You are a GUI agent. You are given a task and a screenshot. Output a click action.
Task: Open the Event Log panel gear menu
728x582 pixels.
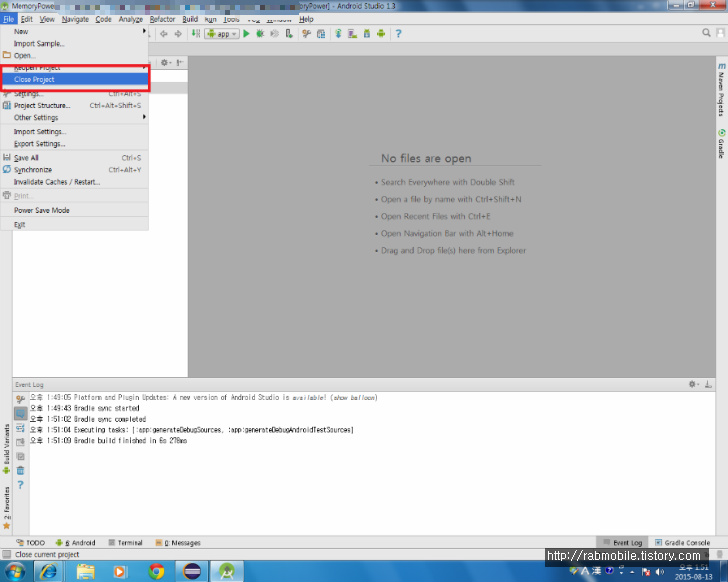[x=694, y=384]
